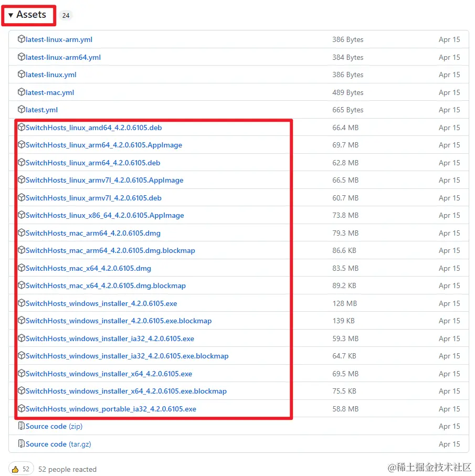Download SwitchHosts_mac_x64_4.2.0.6105.dmg
Screen dimensions: 475x476
tap(88, 269)
